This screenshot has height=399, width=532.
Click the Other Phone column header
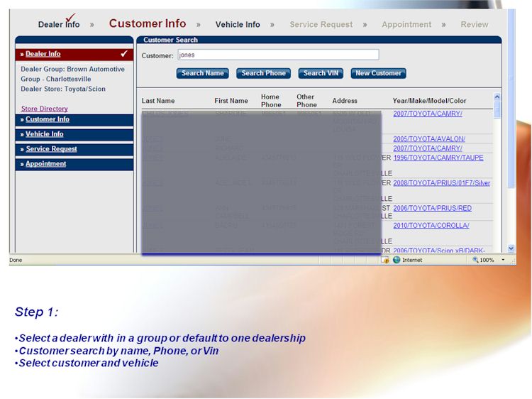click(306, 101)
